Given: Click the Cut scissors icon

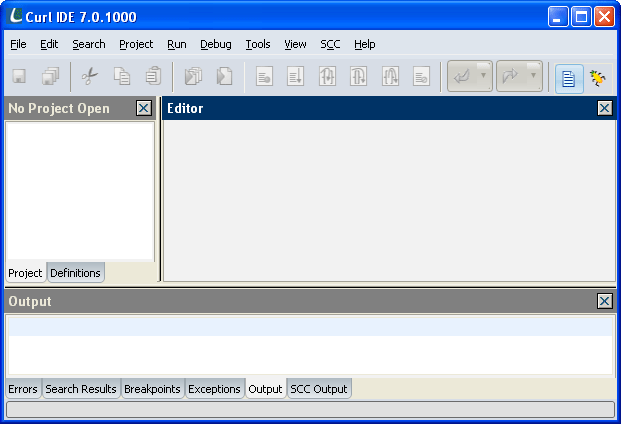Looking at the screenshot, I should [x=90, y=77].
